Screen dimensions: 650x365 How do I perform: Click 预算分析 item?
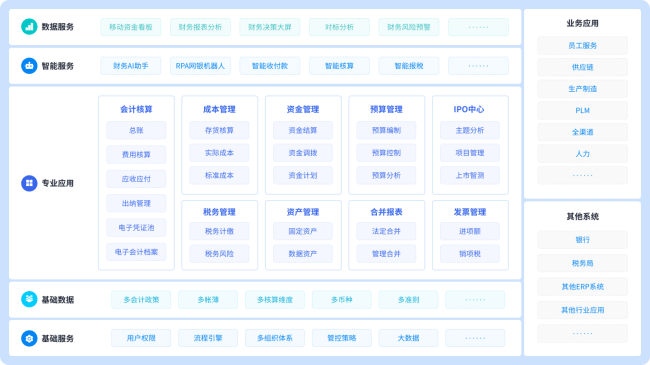(386, 175)
